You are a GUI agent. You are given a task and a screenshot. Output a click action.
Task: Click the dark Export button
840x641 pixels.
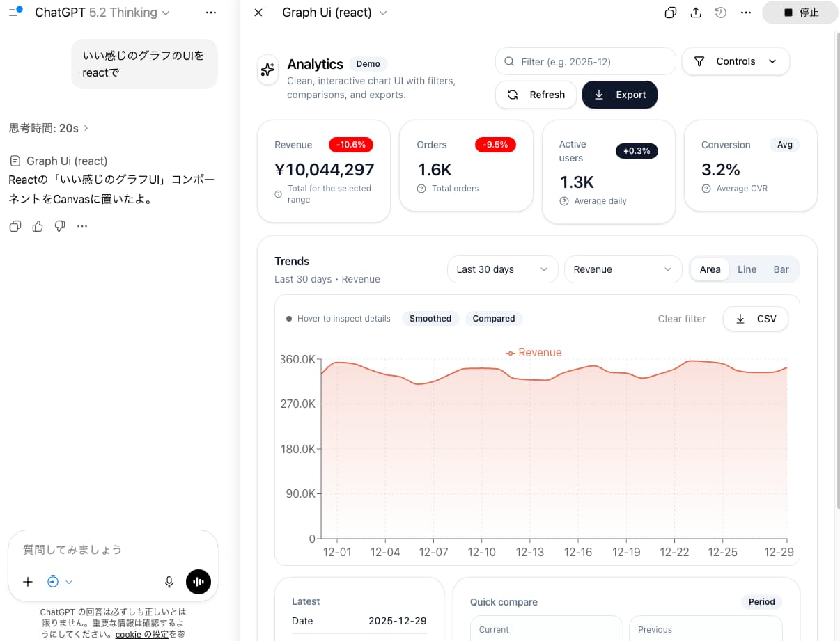(x=619, y=95)
